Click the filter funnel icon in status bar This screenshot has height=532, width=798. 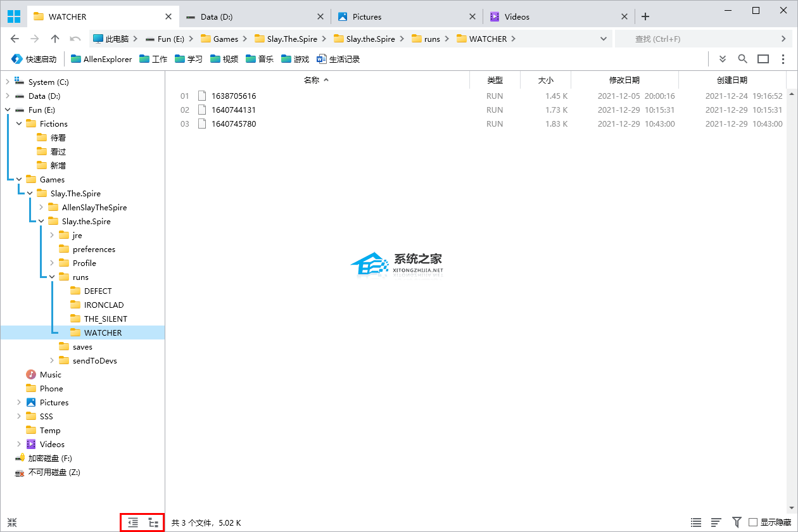pyautogui.click(x=737, y=522)
